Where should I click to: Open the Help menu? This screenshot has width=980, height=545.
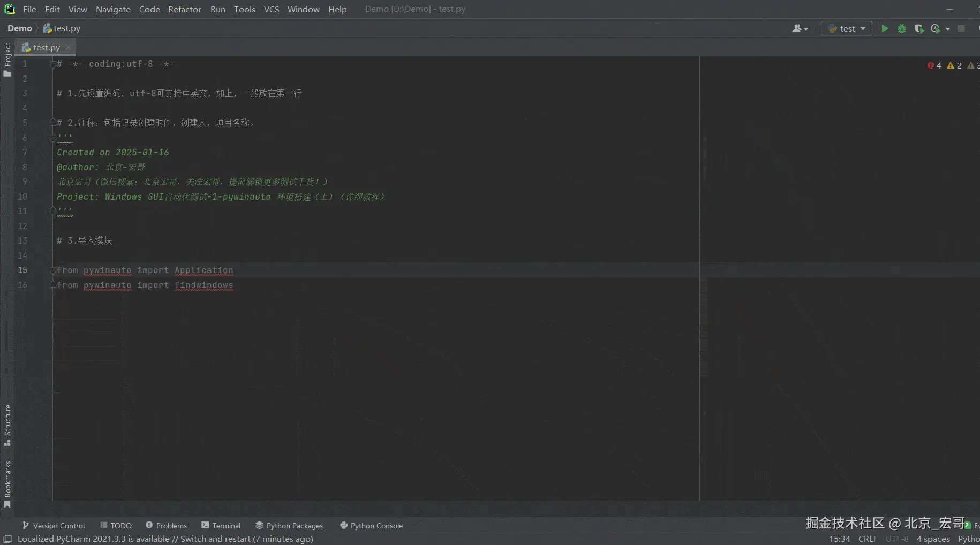point(337,9)
